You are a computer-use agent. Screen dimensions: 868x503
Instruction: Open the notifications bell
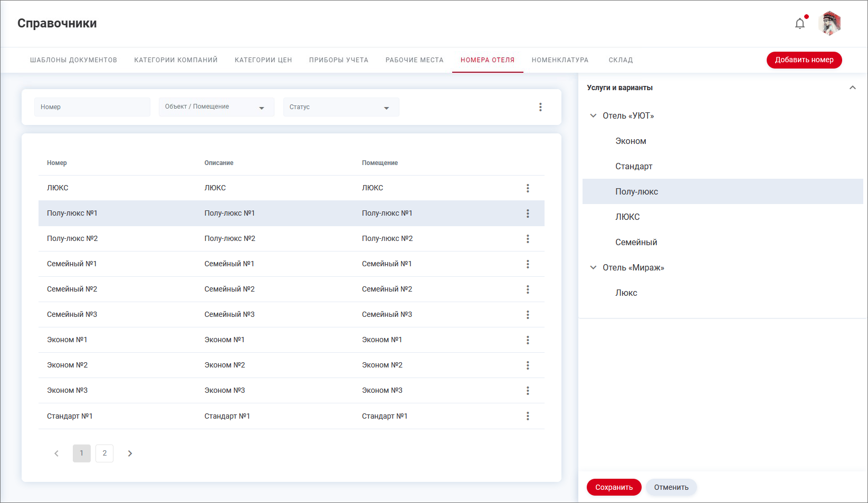(x=800, y=24)
